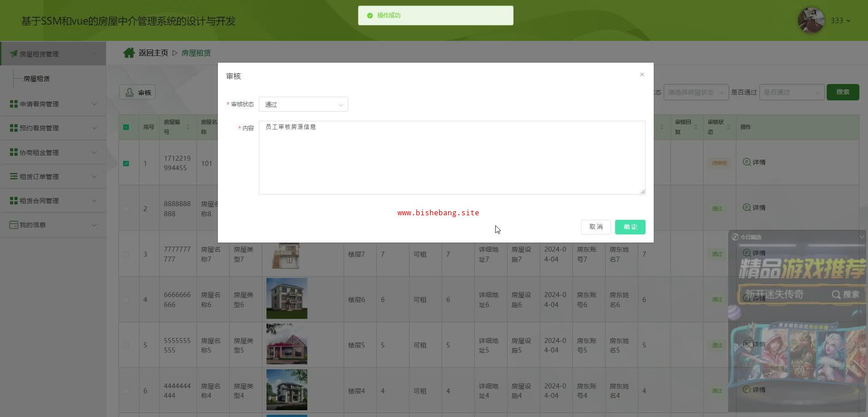Click the 新开迷失传奇 ad search box
The image size is (868, 417).
(x=801, y=294)
